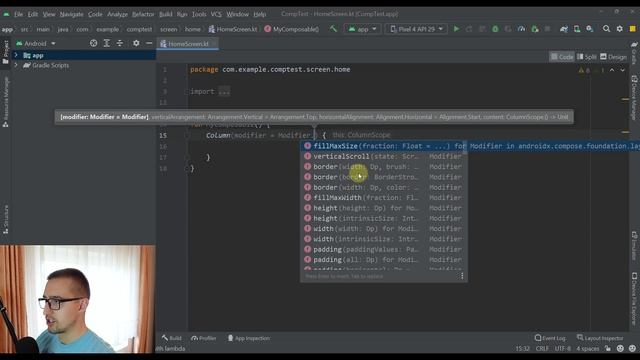640x360 pixels.
Task: Toggle the Emulator side tool window
Action: [x=634, y=246]
